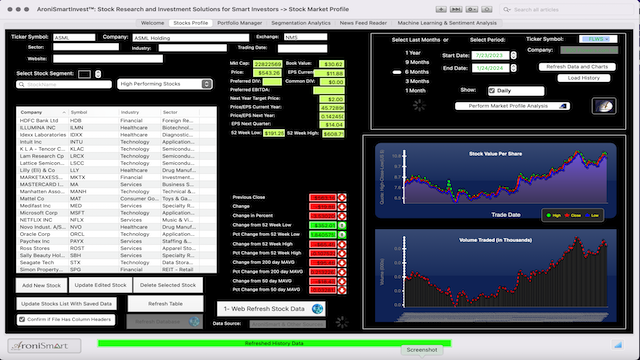Toggle Confirm If File Has Column Headers
This screenshot has height=360, width=640.
point(22,320)
